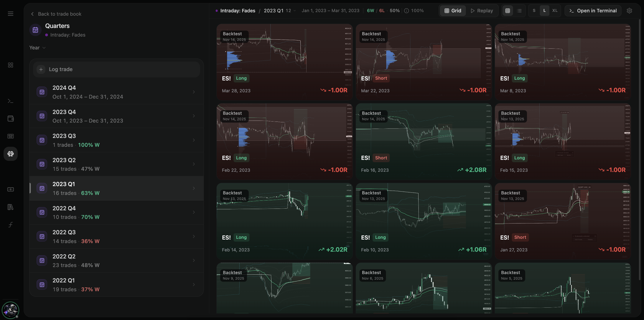This screenshot has width=644, height=320.
Task: Click the calendar icon of 2023 Q3
Action: pyautogui.click(x=42, y=140)
